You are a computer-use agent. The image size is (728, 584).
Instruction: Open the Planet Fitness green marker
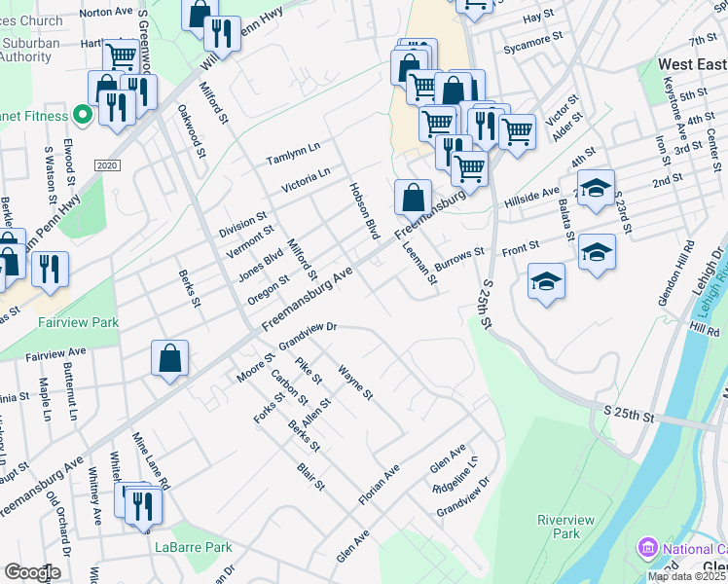pyautogui.click(x=83, y=116)
